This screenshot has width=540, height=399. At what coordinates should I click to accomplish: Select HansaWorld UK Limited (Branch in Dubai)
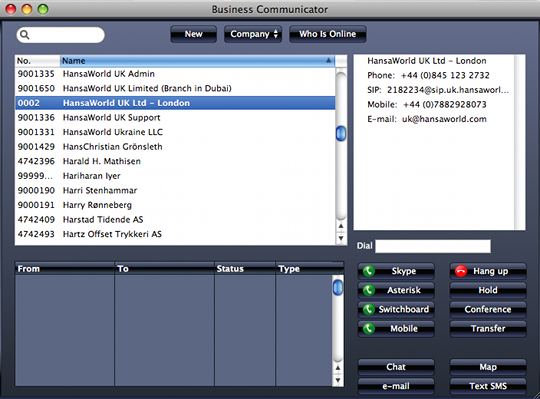click(x=175, y=88)
